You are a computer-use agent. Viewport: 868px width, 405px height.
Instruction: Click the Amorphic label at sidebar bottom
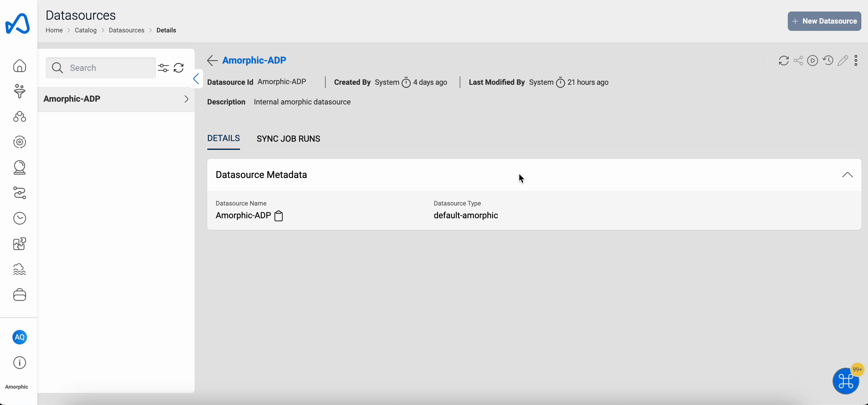coord(17,387)
